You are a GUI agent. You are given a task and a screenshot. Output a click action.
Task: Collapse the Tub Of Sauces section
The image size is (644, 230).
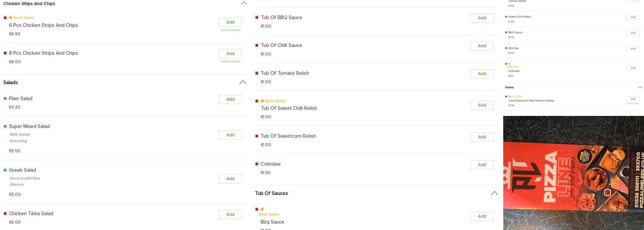coord(494,193)
